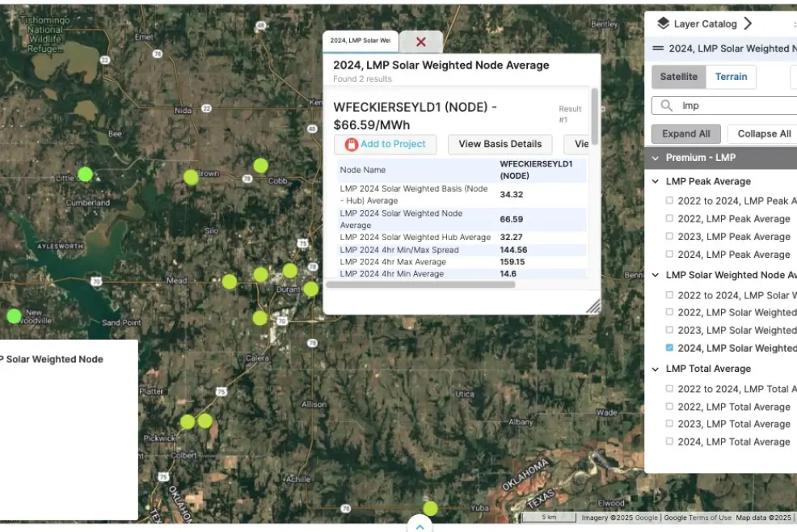Close the popup with red X tab
The image size is (797, 532).
click(421, 42)
